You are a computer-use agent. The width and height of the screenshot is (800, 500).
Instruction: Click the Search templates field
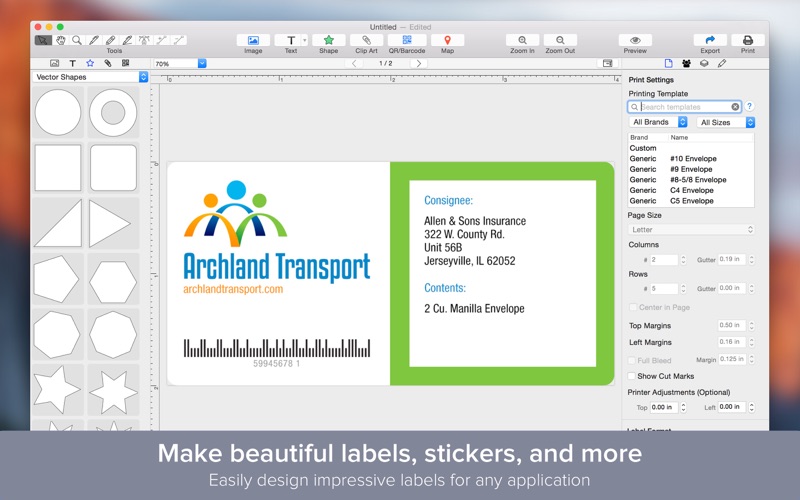tap(684, 106)
